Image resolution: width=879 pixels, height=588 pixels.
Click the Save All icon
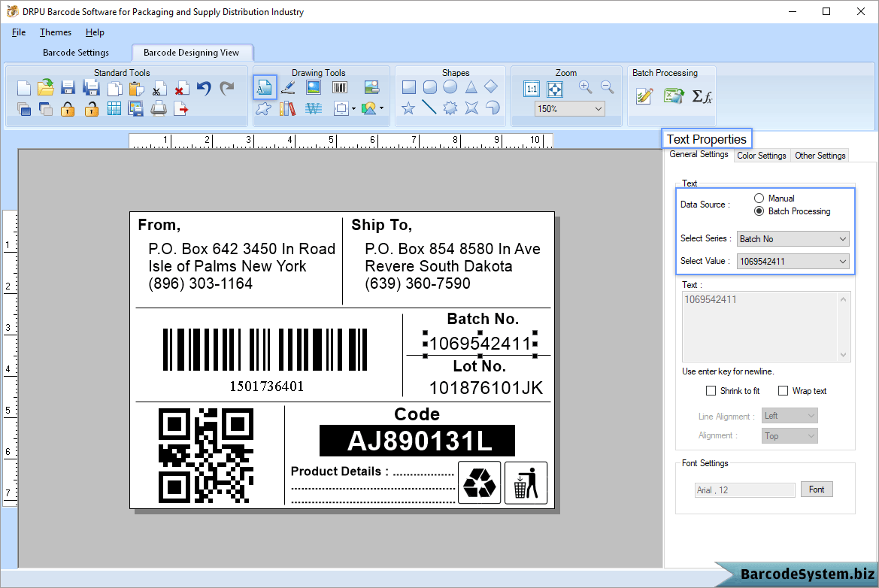click(91, 87)
